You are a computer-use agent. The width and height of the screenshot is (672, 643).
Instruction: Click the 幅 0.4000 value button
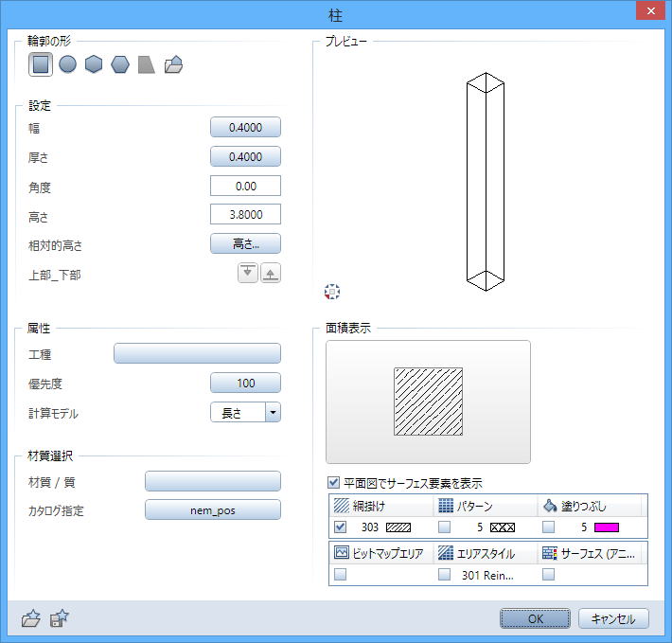245,127
